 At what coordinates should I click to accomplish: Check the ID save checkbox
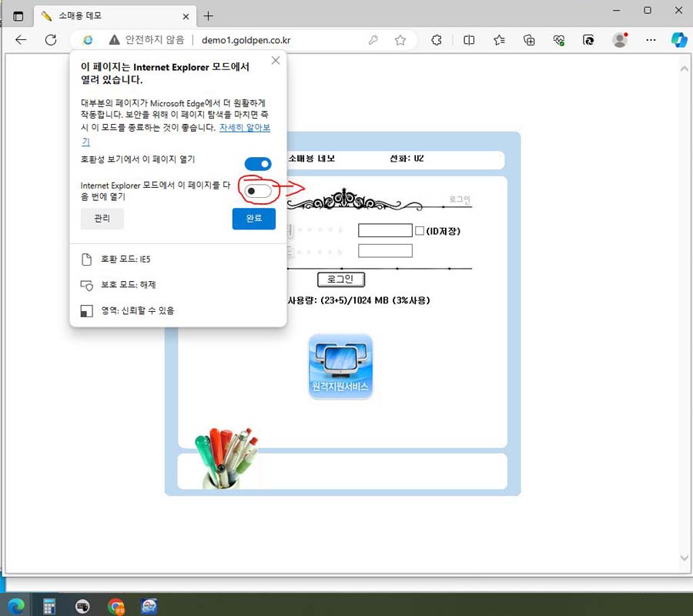click(420, 230)
